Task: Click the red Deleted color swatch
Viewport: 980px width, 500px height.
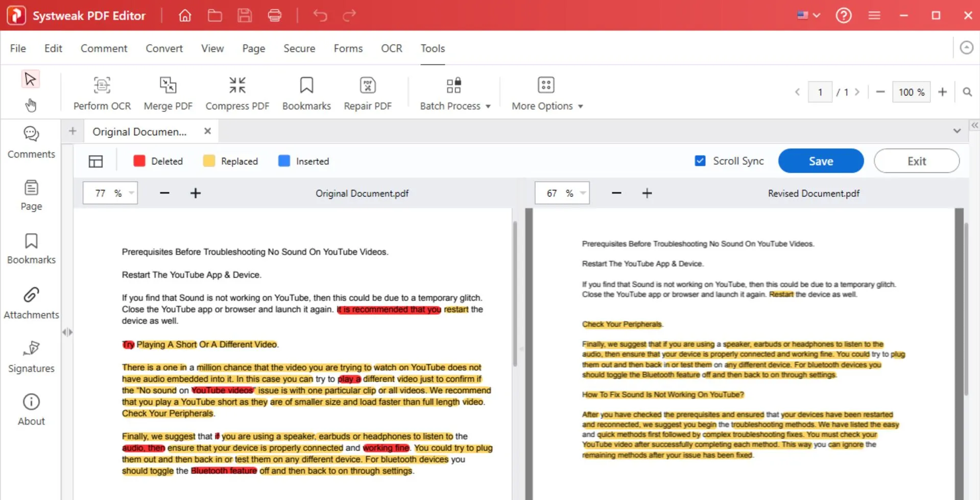Action: pos(139,161)
